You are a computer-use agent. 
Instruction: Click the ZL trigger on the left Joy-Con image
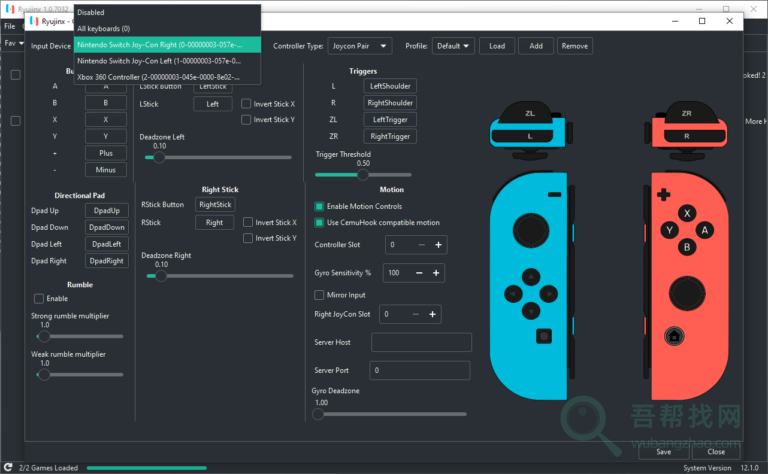coord(529,115)
